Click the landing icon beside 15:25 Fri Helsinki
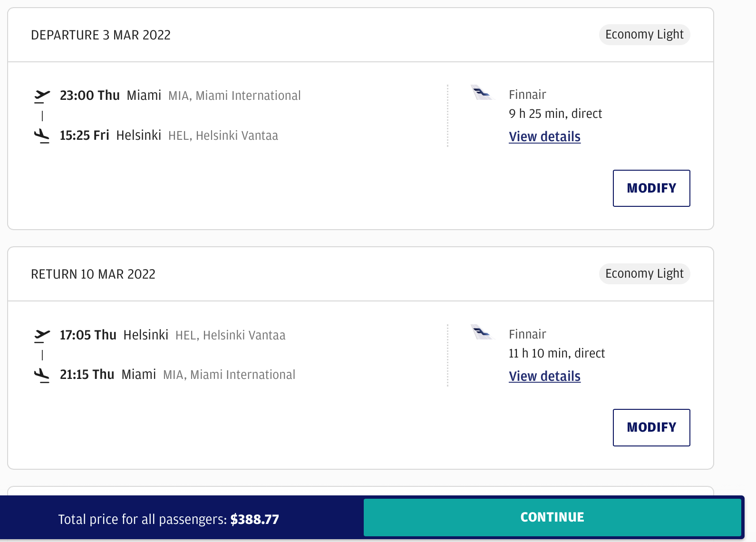The image size is (756, 542). (x=42, y=136)
